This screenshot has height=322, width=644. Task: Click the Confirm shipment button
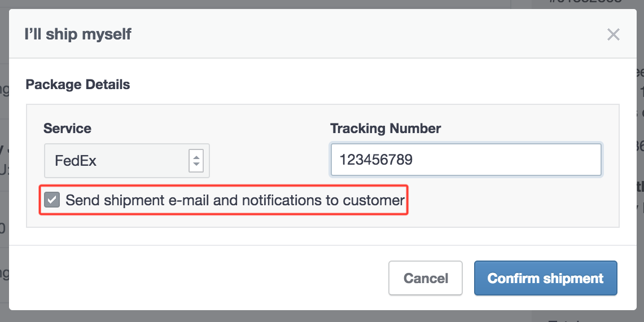coord(545,278)
